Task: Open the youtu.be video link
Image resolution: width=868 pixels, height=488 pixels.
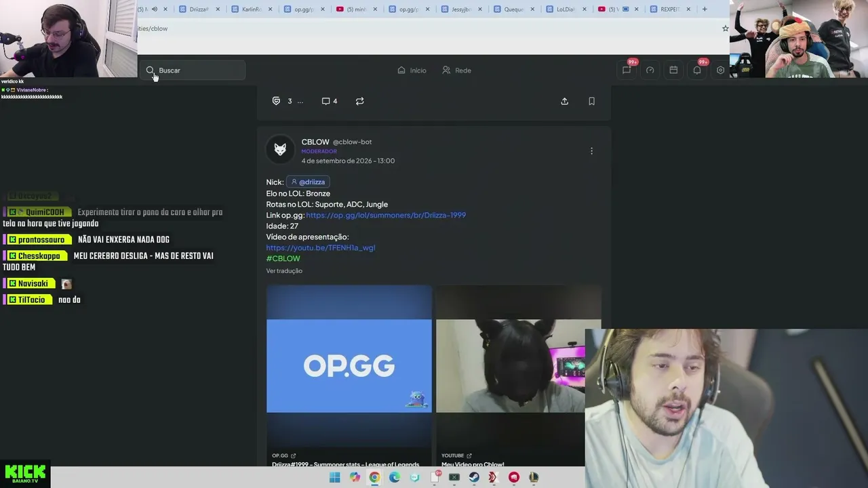Action: tap(320, 247)
